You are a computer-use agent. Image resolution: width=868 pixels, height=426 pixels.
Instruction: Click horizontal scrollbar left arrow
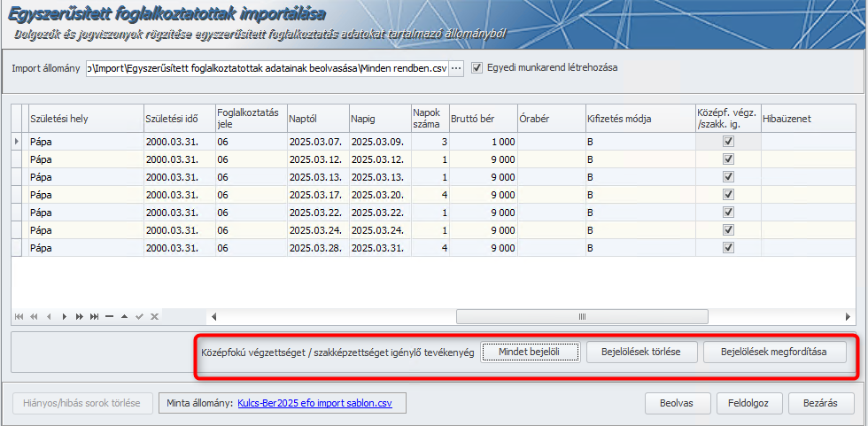pos(213,316)
